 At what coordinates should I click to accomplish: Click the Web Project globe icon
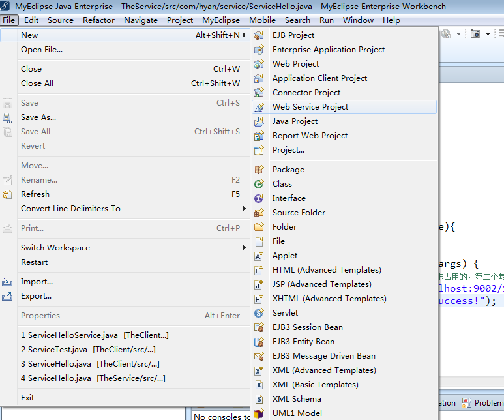(x=259, y=64)
